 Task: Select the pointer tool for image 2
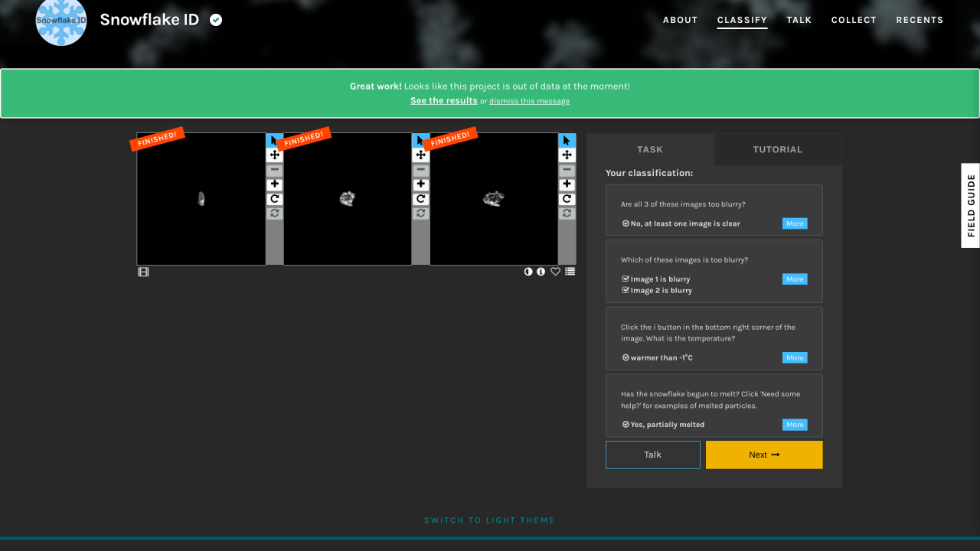420,141
